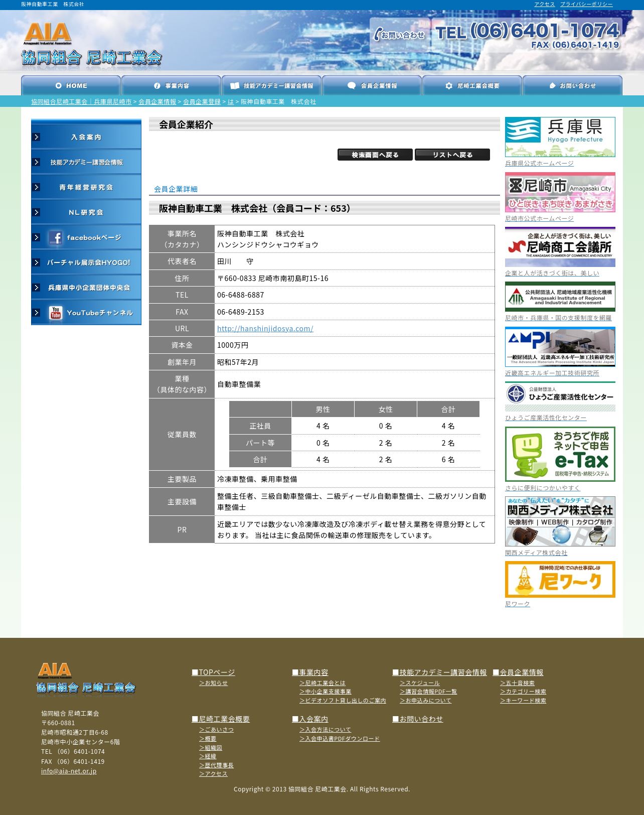This screenshot has height=815, width=644.
Task: Open footer ＞ごあいさつ link
Action: pyautogui.click(x=216, y=730)
